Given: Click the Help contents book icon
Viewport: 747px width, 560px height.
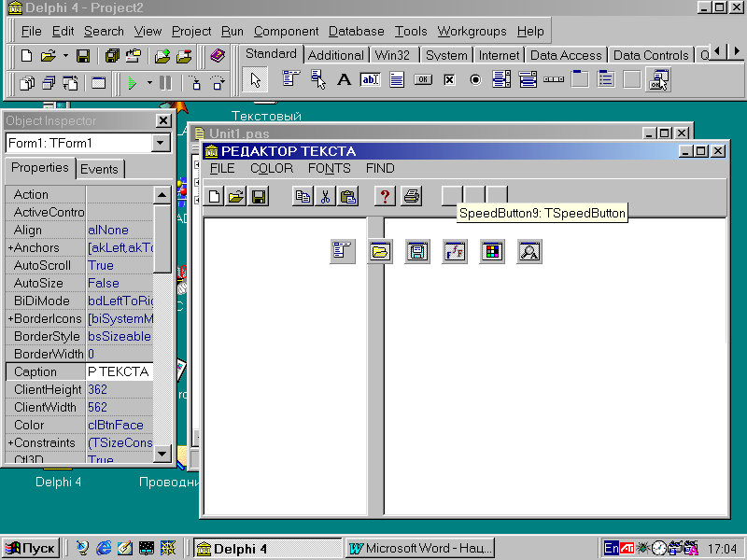Looking at the screenshot, I should click(218, 56).
